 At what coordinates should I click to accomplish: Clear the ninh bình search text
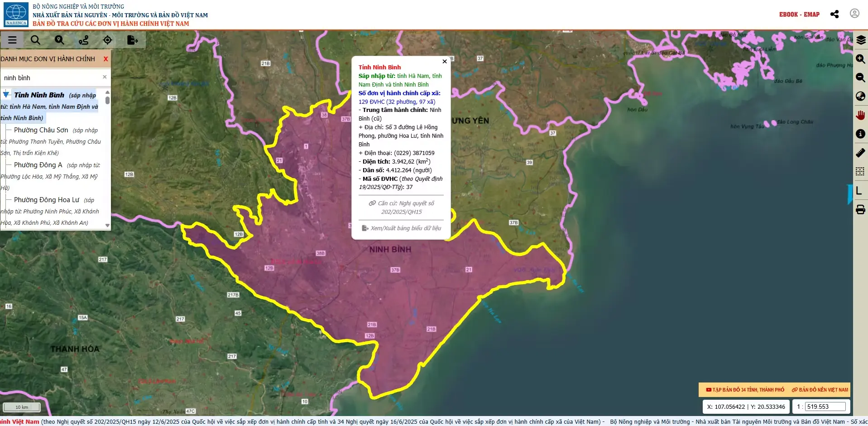pyautogui.click(x=105, y=77)
